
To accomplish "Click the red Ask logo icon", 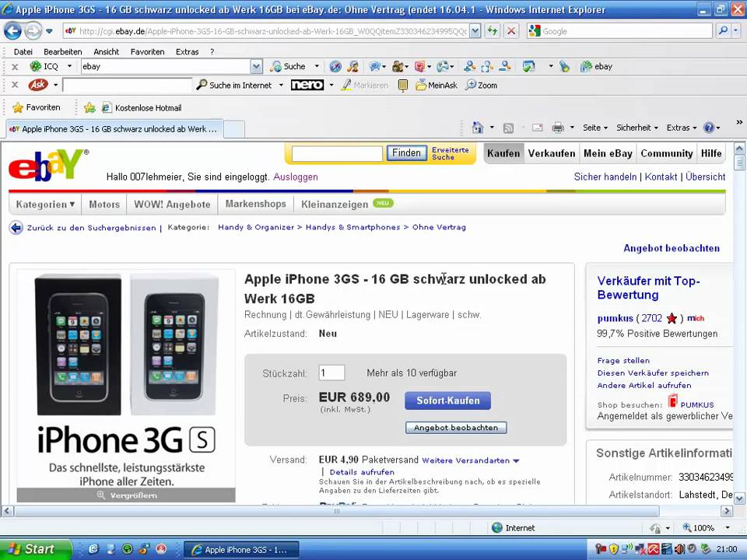I will 38,86.
